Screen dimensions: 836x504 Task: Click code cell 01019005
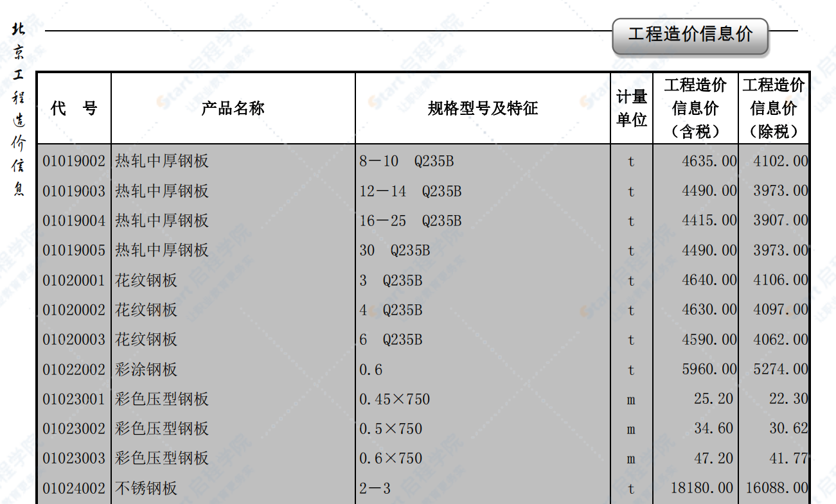(x=74, y=250)
